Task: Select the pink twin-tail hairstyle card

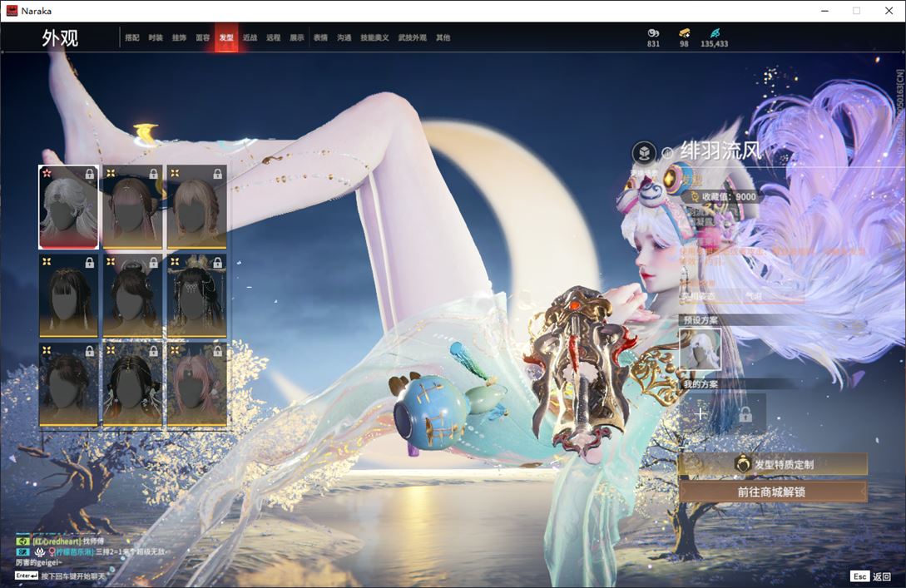Action: 196,386
